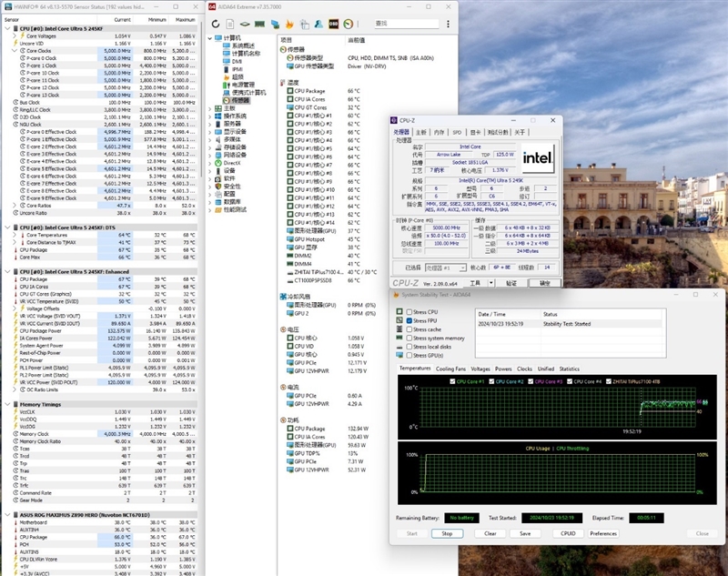728x576 pixels.
Task: Click the blue network computers toolbar icon in AIDA64
Action: tap(275, 24)
